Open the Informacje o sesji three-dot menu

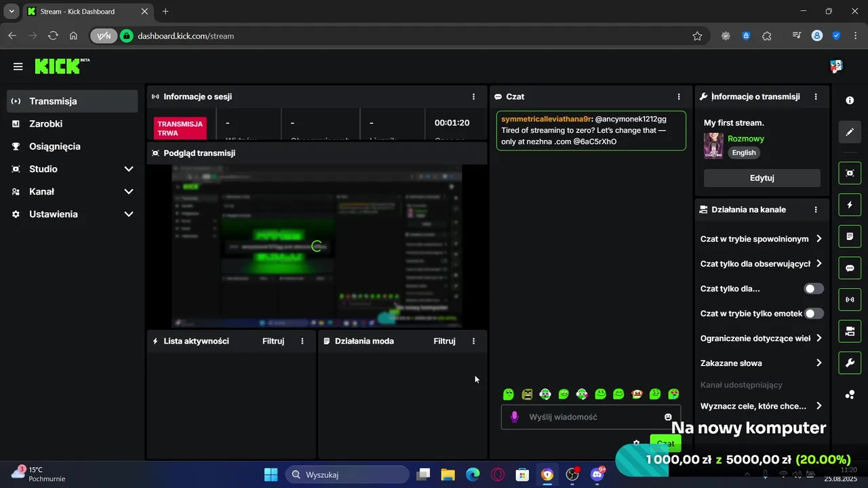(x=473, y=97)
